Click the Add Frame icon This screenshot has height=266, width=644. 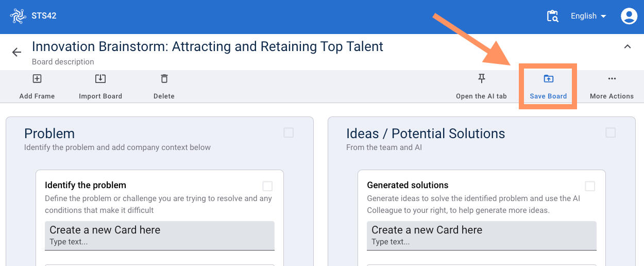point(37,79)
